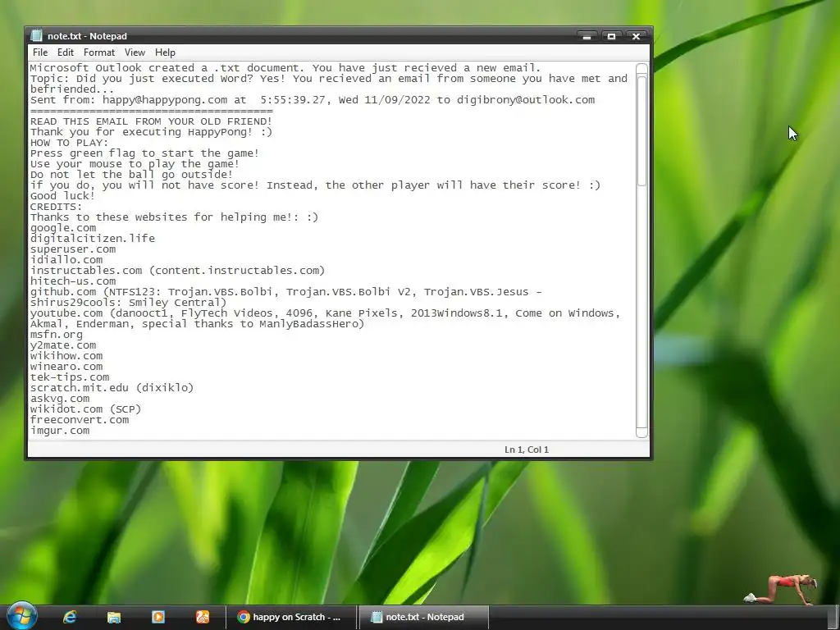The height and width of the screenshot is (630, 840).
Task: Click the askvg.com line
Action: coord(60,399)
